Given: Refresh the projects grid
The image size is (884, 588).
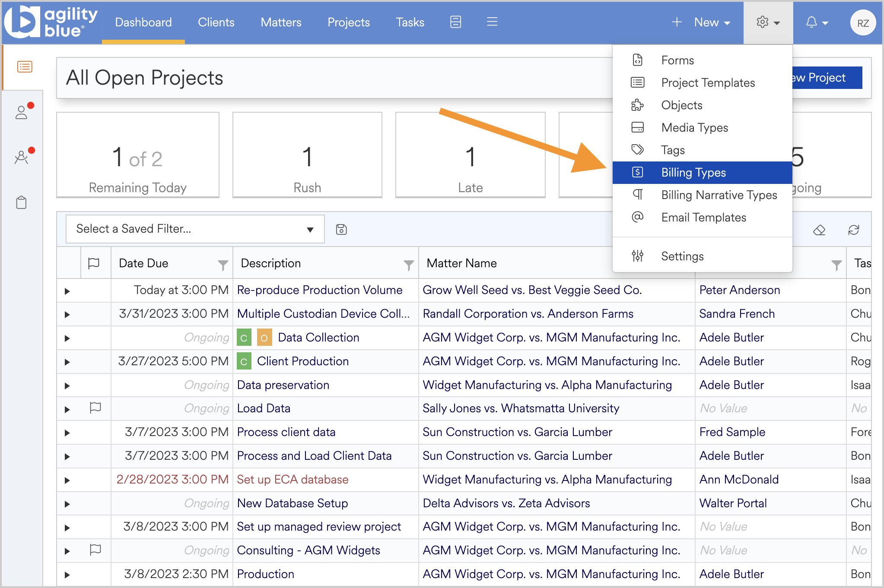Looking at the screenshot, I should click(853, 230).
